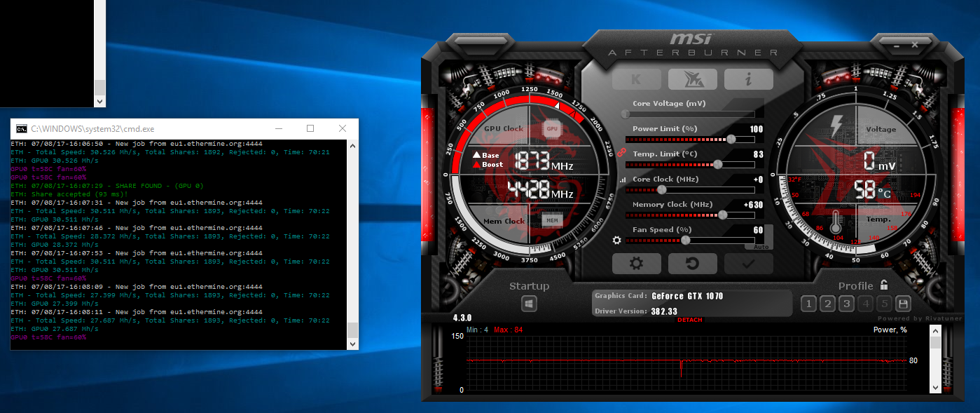Click the Fan Speed slider handle

point(685,240)
